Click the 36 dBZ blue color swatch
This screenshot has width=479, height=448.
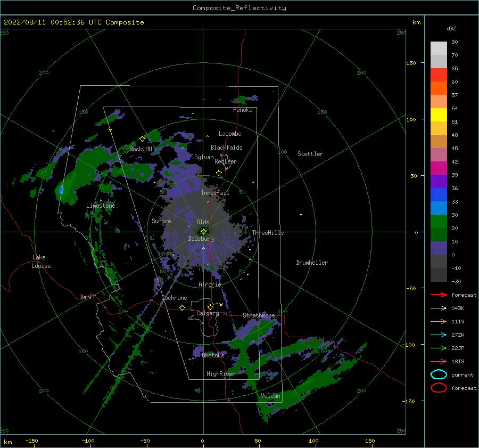[439, 195]
